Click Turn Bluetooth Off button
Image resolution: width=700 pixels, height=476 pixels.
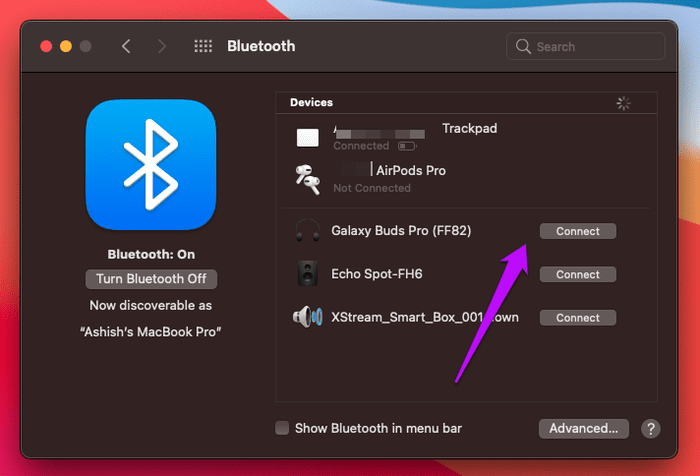[151, 279]
